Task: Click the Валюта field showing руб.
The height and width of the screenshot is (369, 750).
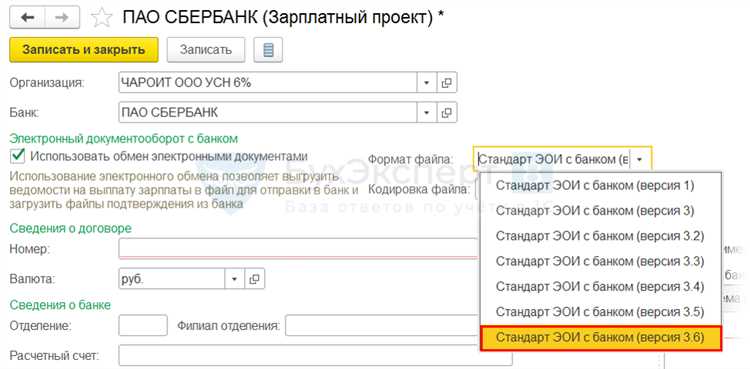Action: tap(172, 279)
